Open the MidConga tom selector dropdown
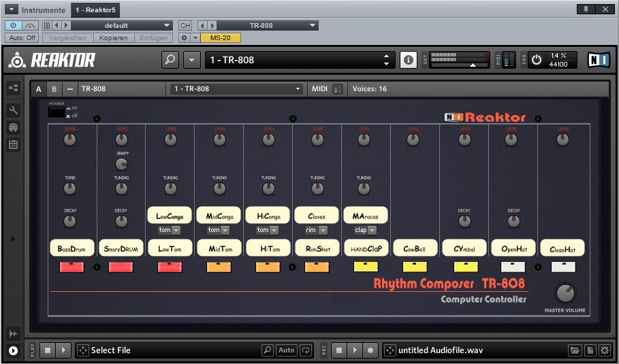The image size is (619, 364). pyautogui.click(x=225, y=230)
